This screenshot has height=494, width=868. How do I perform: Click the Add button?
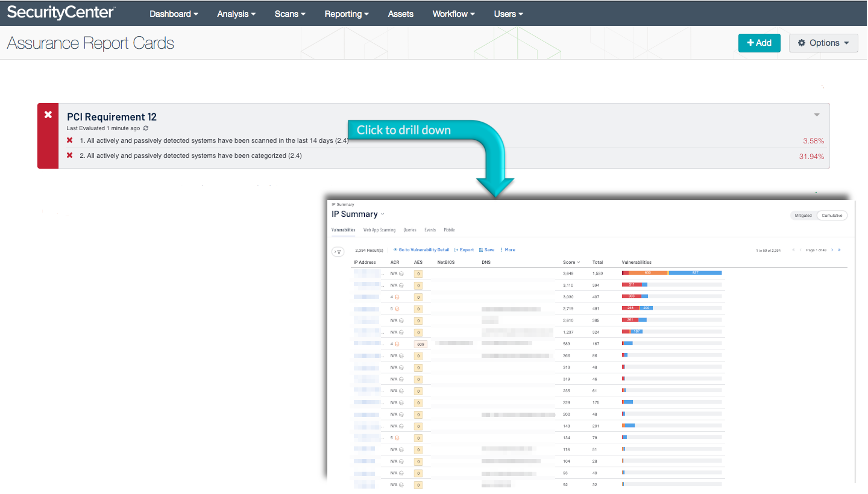(x=759, y=43)
